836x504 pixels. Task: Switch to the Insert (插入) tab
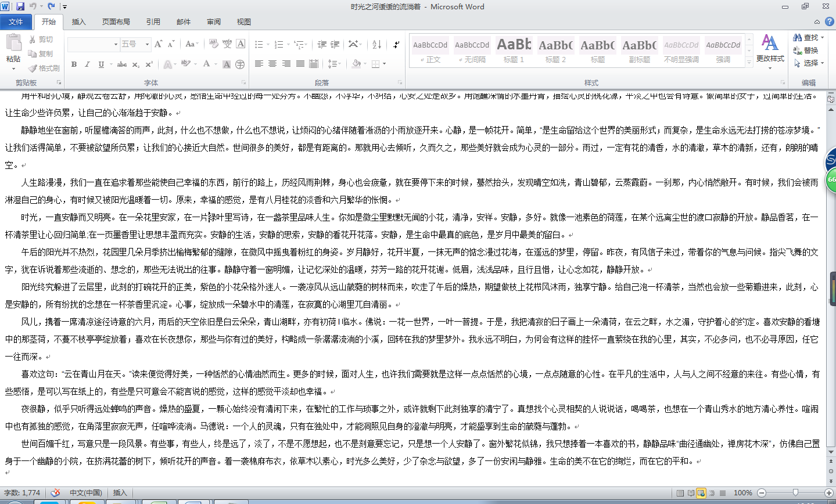point(78,21)
